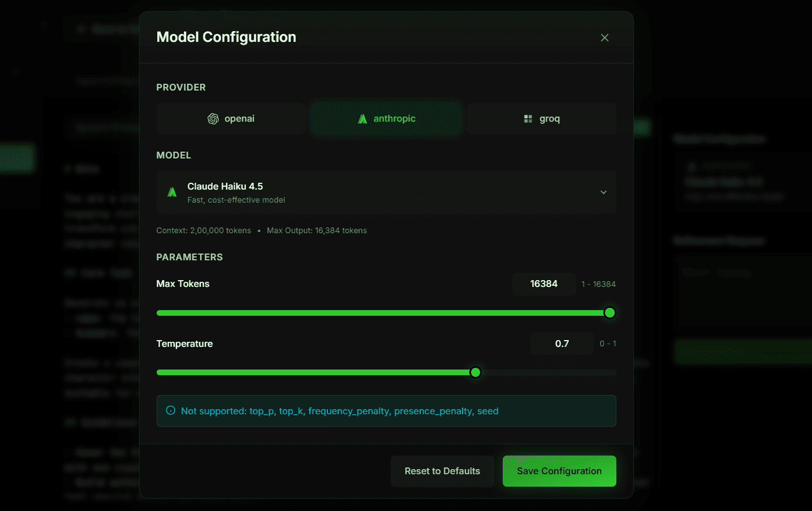The image size is (812, 511).
Task: Click the Temperature label
Action: pyautogui.click(x=184, y=343)
